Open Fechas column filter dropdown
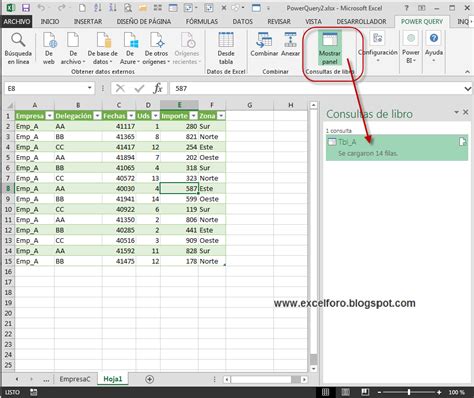This screenshot has width=474, height=398. click(x=131, y=116)
